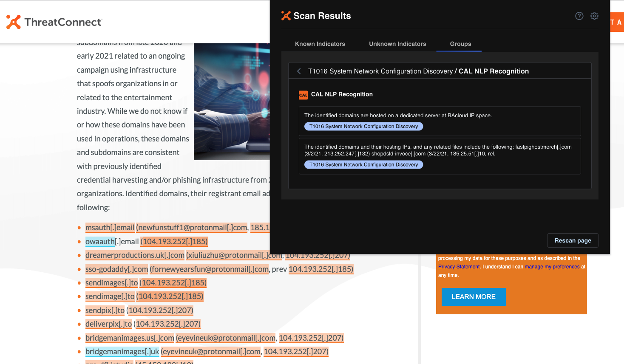624x364 pixels.
Task: Click IP 104.193.252[.]185 next to owaauth[.]email
Action: click(x=174, y=242)
